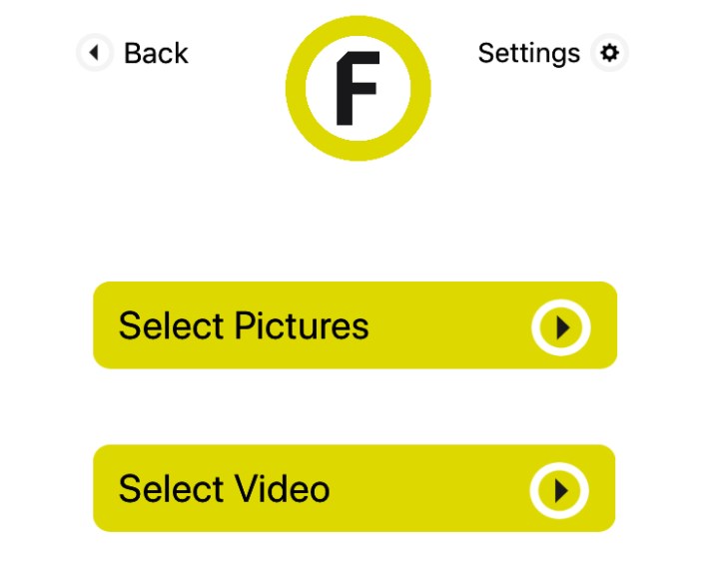728x564 pixels.
Task: Tap the white circle in Select Pictures
Action: 560,326
